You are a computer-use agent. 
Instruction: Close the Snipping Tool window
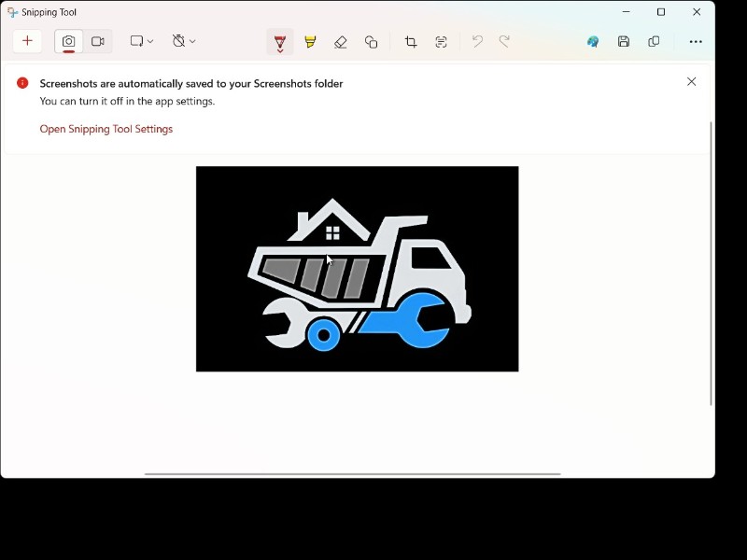click(x=697, y=12)
